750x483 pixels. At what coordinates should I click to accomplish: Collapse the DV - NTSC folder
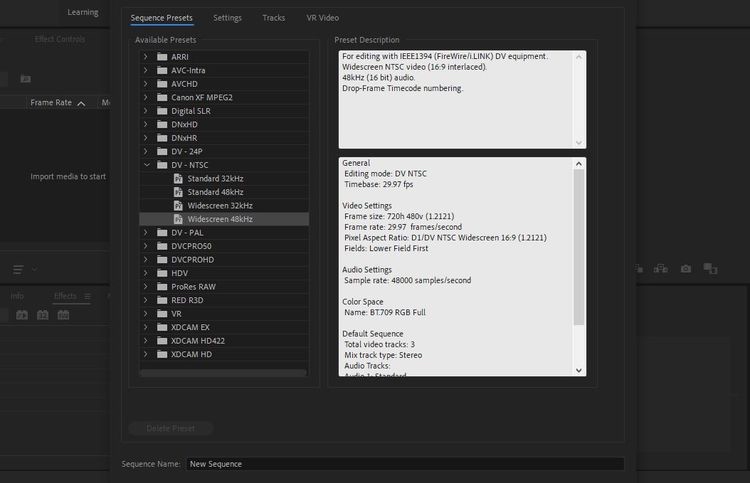146,164
